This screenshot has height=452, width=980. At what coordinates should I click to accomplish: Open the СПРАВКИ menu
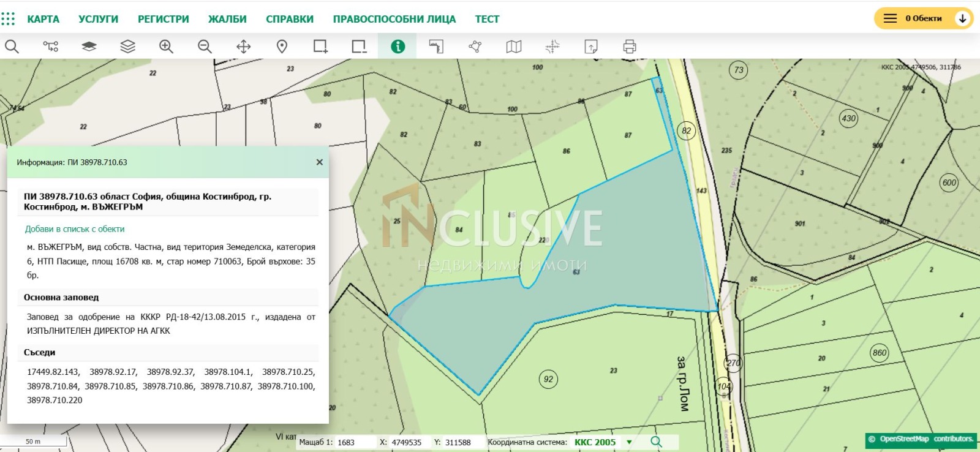tap(289, 19)
